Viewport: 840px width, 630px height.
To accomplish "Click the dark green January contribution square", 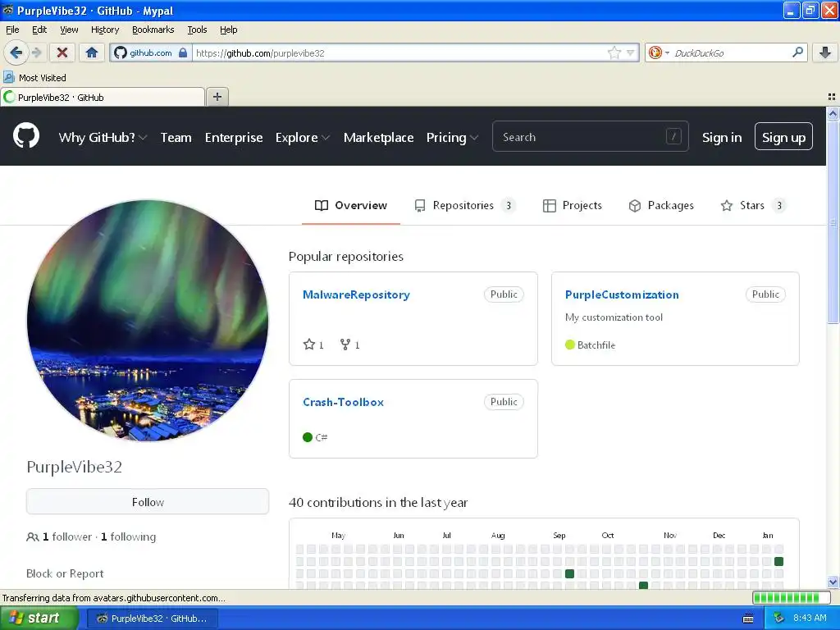I will coord(779,561).
